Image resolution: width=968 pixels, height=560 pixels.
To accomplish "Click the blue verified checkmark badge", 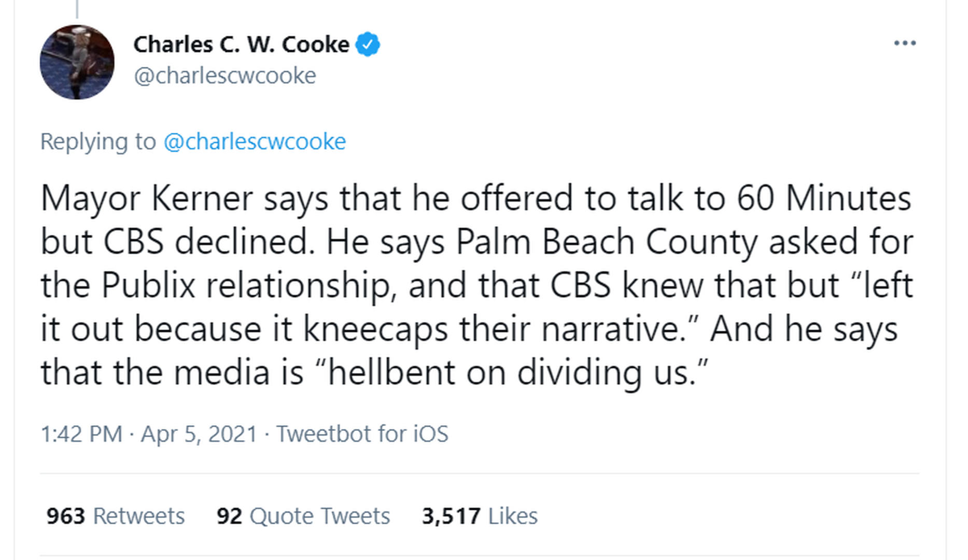I will (368, 45).
